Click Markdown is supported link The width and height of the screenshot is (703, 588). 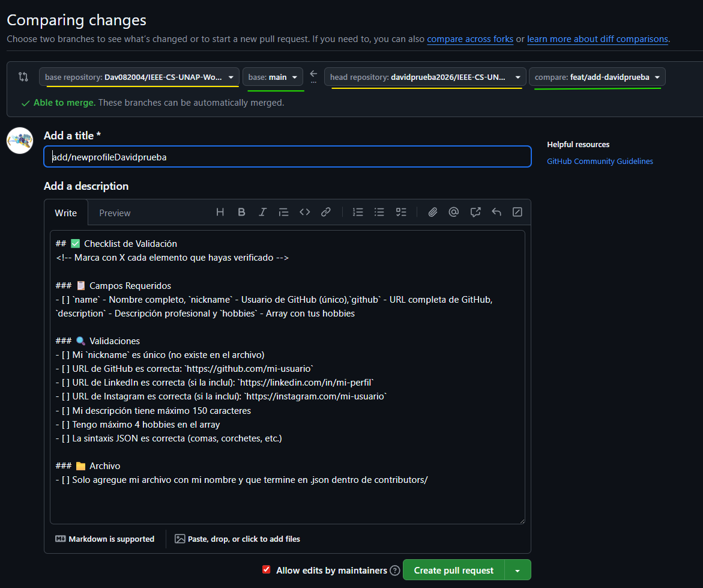click(105, 539)
